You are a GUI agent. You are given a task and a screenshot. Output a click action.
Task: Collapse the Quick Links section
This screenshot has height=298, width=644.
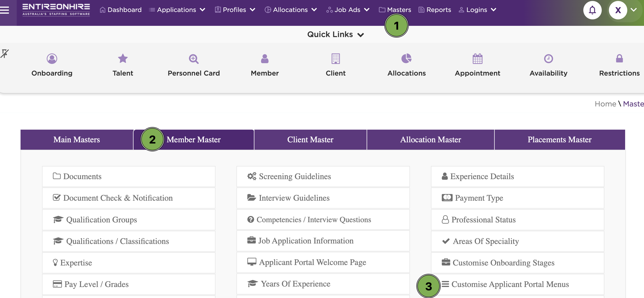point(336,34)
